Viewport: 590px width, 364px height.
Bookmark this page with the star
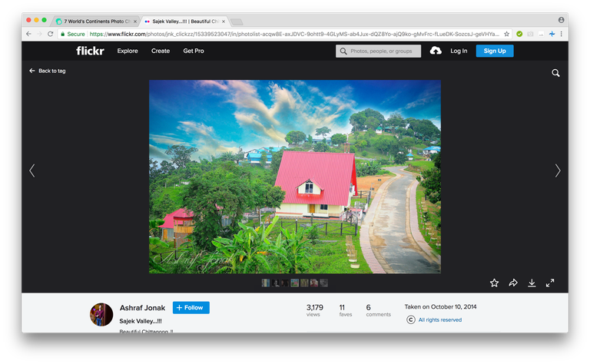[506, 34]
